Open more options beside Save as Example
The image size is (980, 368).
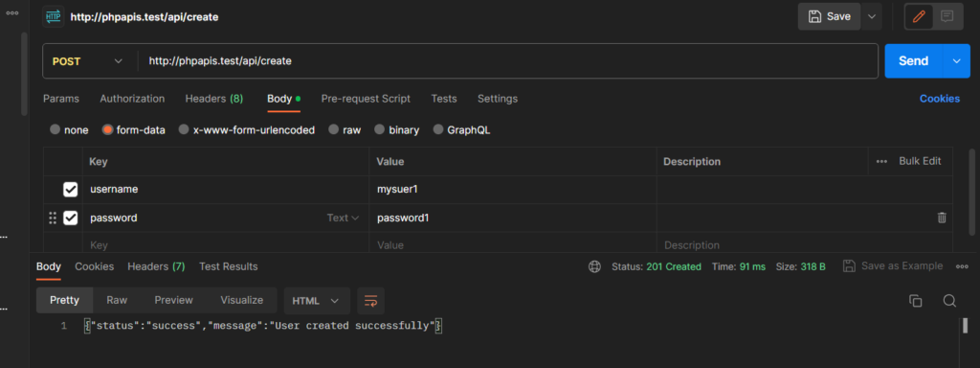tap(962, 266)
